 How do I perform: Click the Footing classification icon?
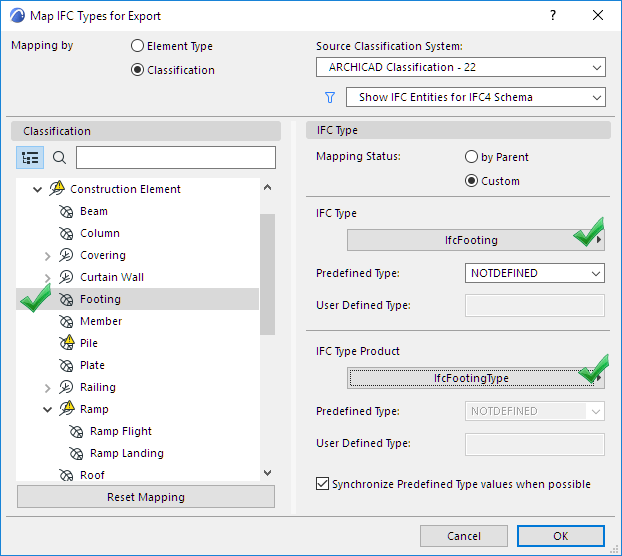pyautogui.click(x=66, y=299)
